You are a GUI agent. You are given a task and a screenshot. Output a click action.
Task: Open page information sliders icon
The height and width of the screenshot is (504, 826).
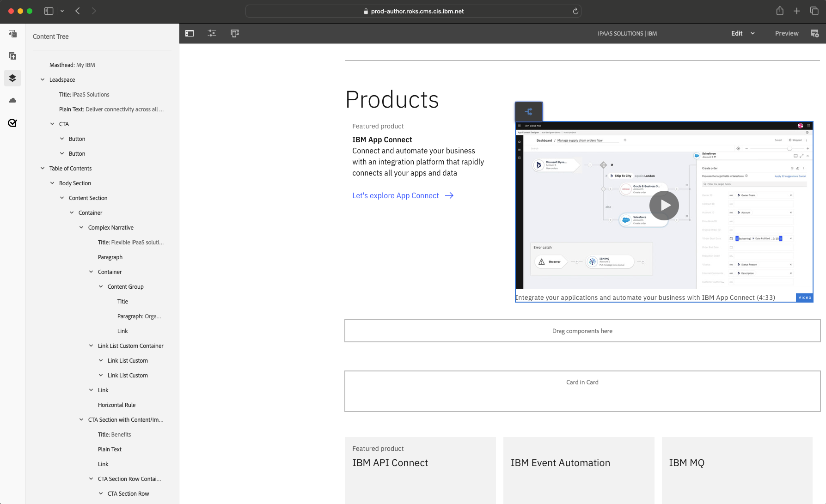click(x=212, y=33)
